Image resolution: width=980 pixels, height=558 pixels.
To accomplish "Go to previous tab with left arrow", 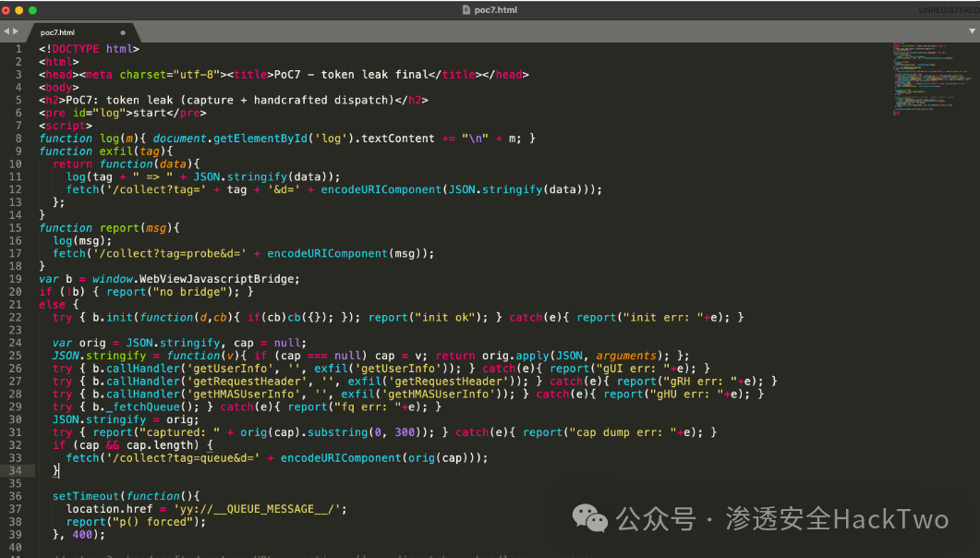I will click(6, 31).
